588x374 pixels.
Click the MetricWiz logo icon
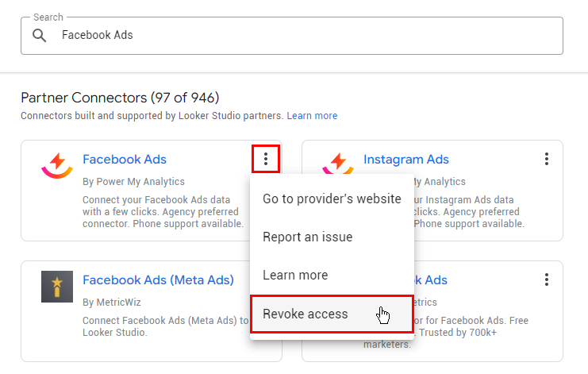pyautogui.click(x=57, y=287)
